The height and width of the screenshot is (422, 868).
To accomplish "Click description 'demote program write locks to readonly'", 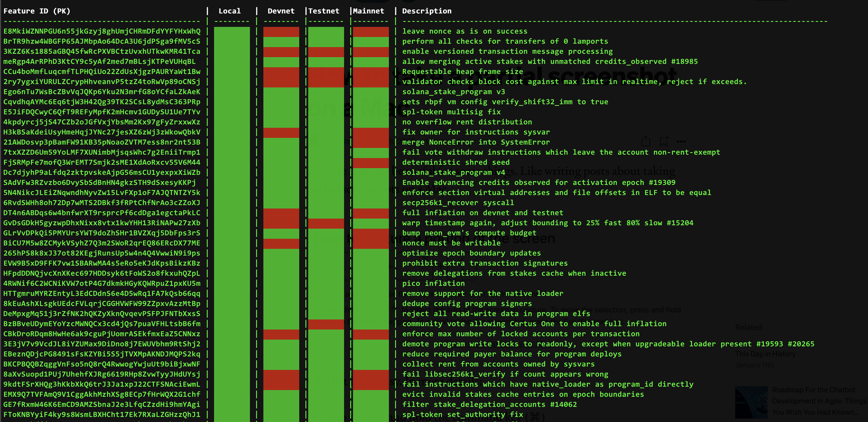I will coord(608,344).
